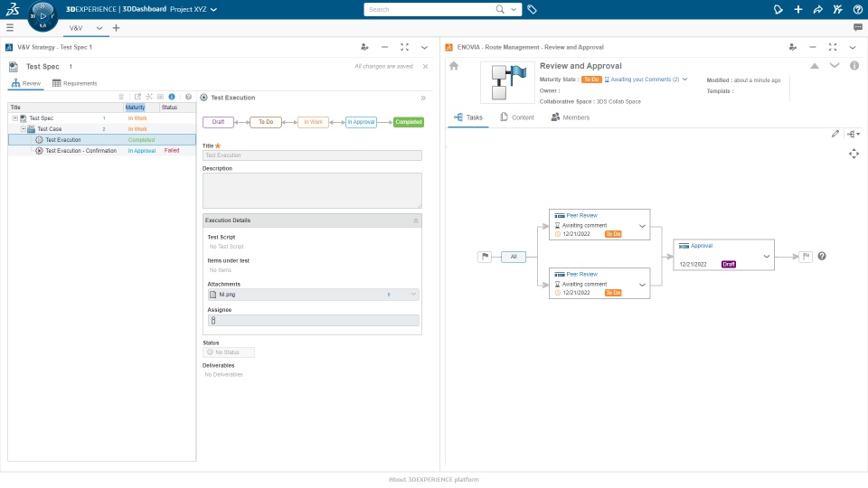Set maturity to In Approval

(x=361, y=122)
